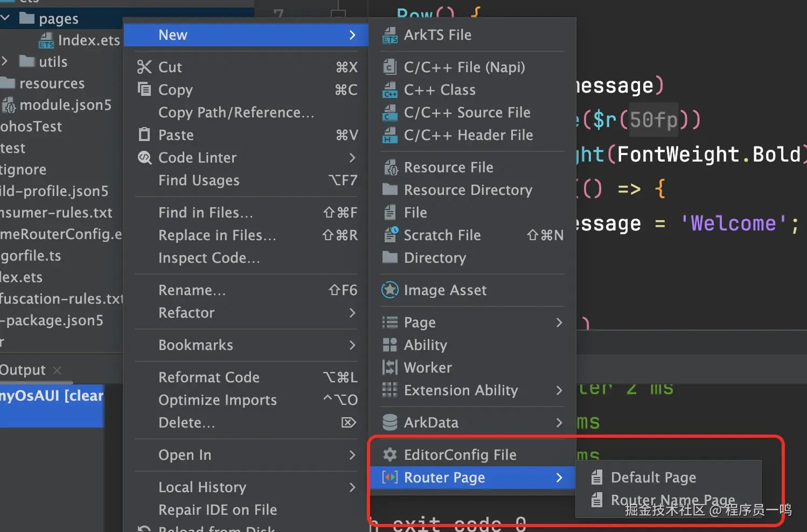Viewport: 807px width, 532px height.
Task: Click the ArkData database icon
Action: [x=390, y=423]
